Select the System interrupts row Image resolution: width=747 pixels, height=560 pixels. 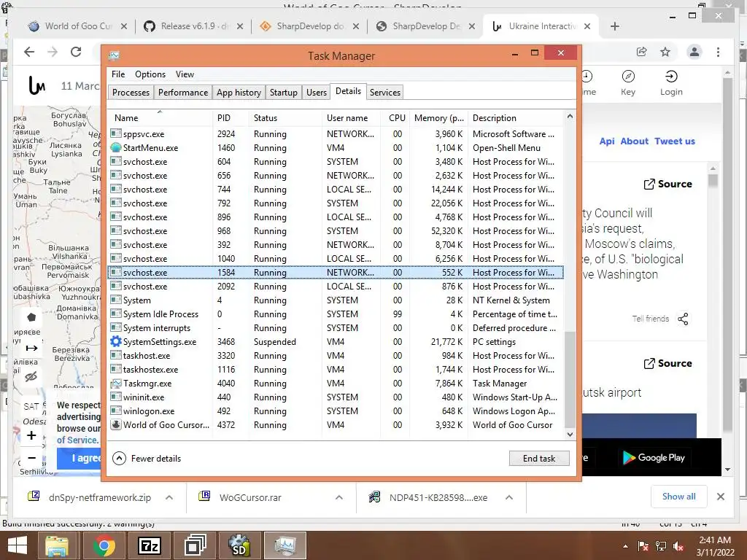(336, 327)
